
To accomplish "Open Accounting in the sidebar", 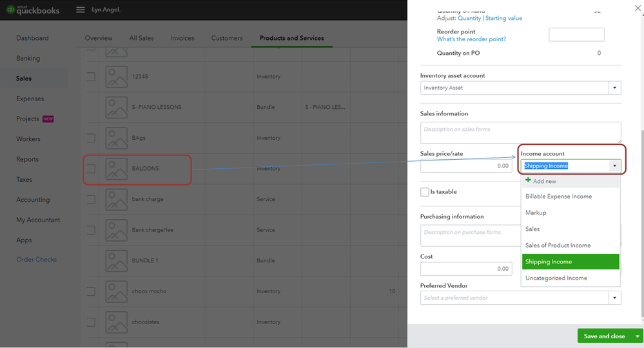I will (33, 200).
